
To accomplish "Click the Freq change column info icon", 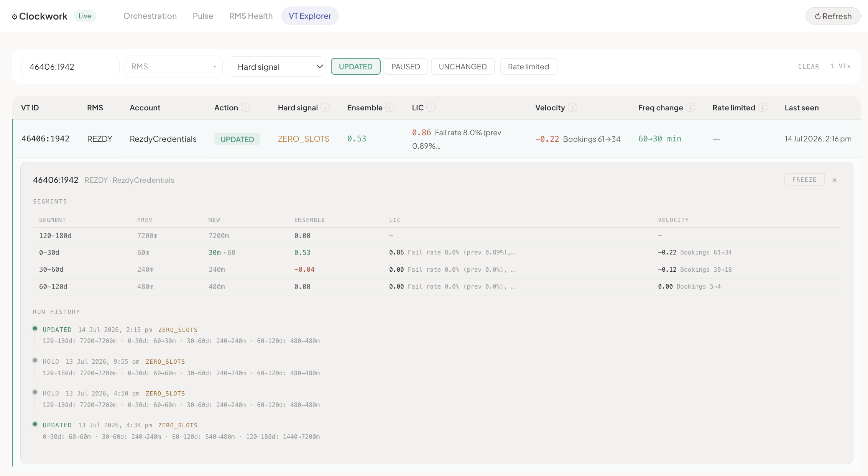I will point(690,108).
